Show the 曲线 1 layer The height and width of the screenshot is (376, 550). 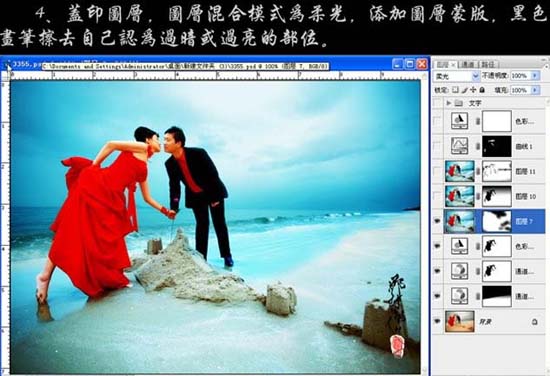tap(437, 146)
